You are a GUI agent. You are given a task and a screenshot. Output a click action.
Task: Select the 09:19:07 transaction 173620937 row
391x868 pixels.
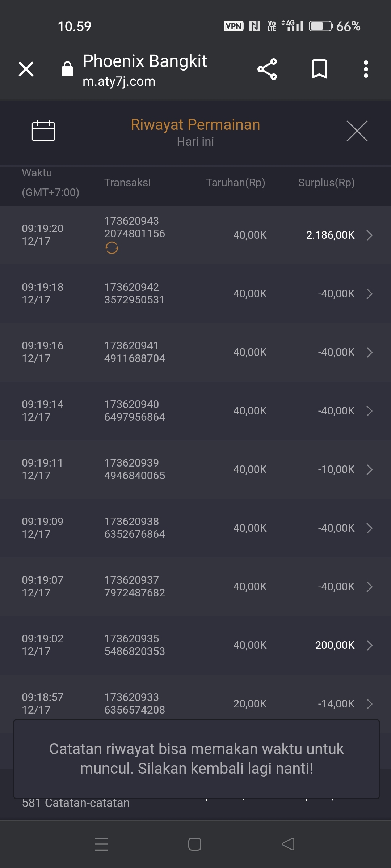coord(134,586)
